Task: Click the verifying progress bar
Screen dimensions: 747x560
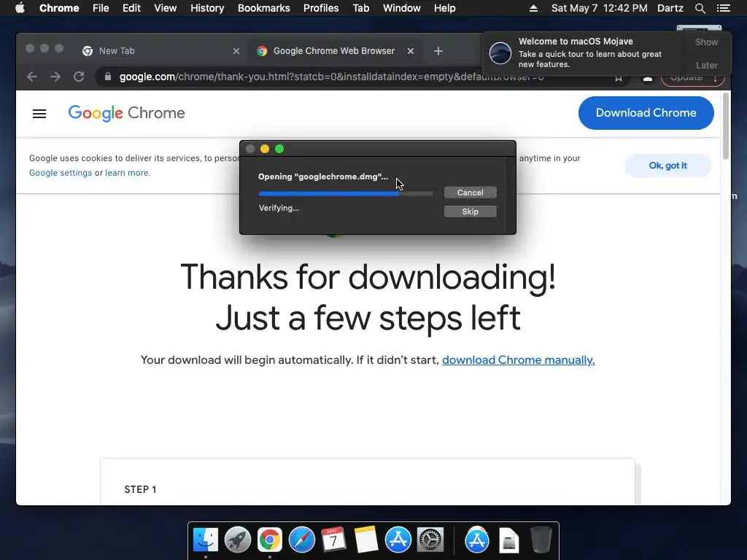Action: 346,193
